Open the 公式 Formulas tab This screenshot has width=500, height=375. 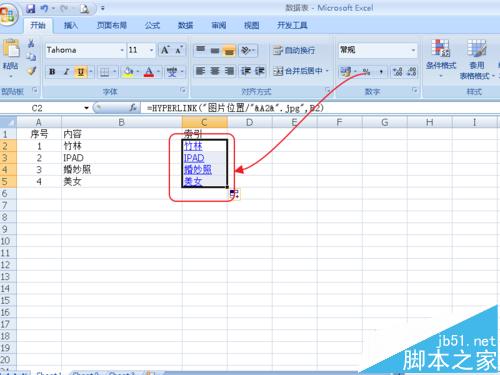(152, 25)
